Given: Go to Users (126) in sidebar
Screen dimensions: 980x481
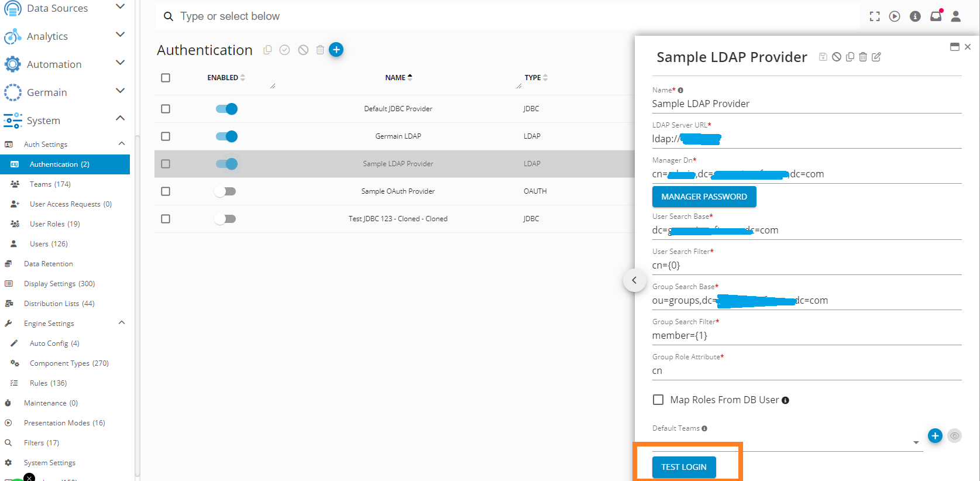Looking at the screenshot, I should [49, 244].
